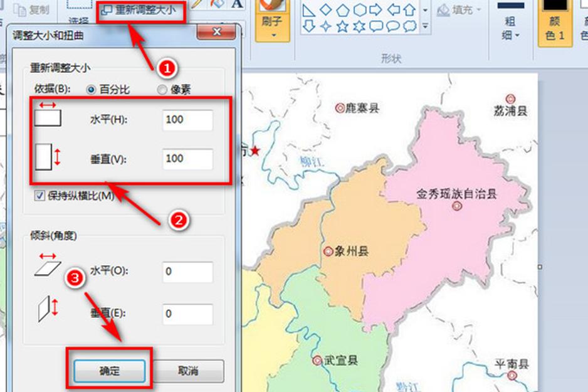
Task: Expand the shapes gallery
Action: [x=426, y=26]
